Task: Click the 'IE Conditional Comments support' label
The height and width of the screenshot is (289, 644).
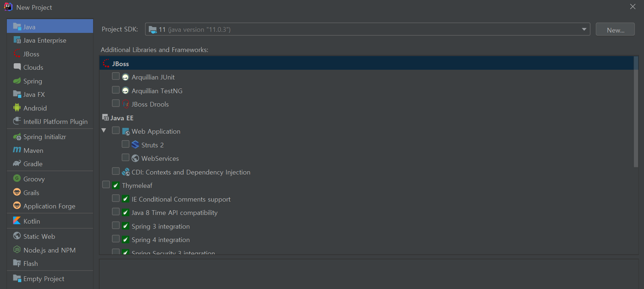Action: click(x=181, y=199)
